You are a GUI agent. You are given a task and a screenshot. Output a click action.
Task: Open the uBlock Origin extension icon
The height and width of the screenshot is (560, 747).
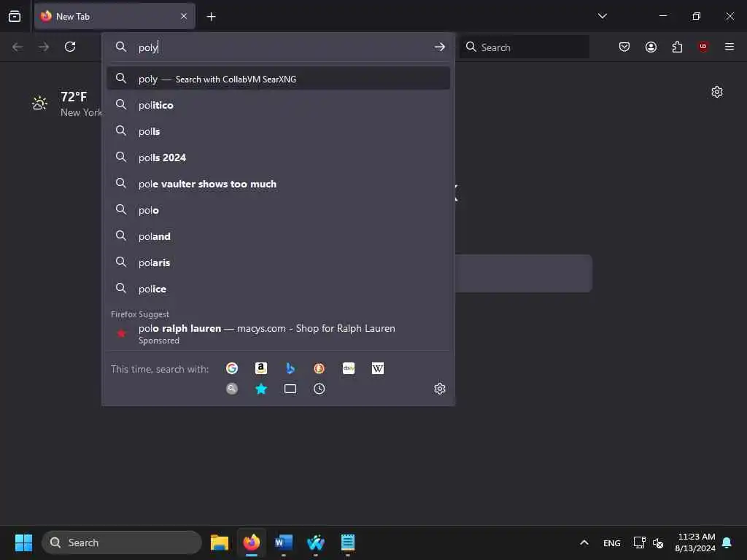click(x=703, y=47)
